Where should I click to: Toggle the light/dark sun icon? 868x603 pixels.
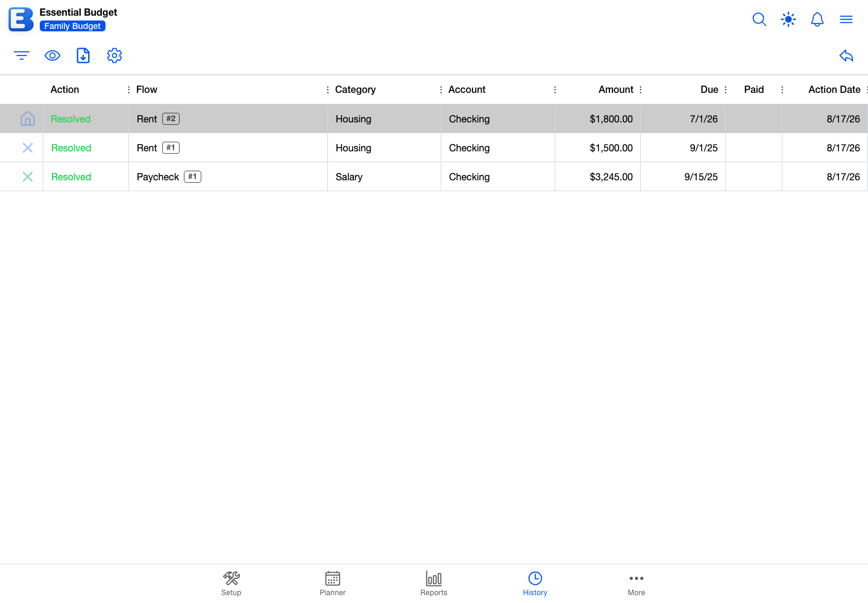[788, 19]
